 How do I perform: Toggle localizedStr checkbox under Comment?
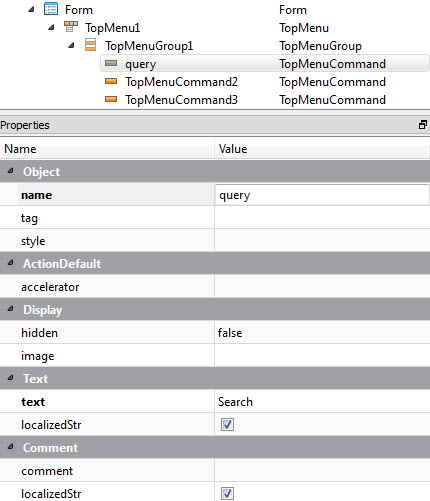tap(227, 494)
